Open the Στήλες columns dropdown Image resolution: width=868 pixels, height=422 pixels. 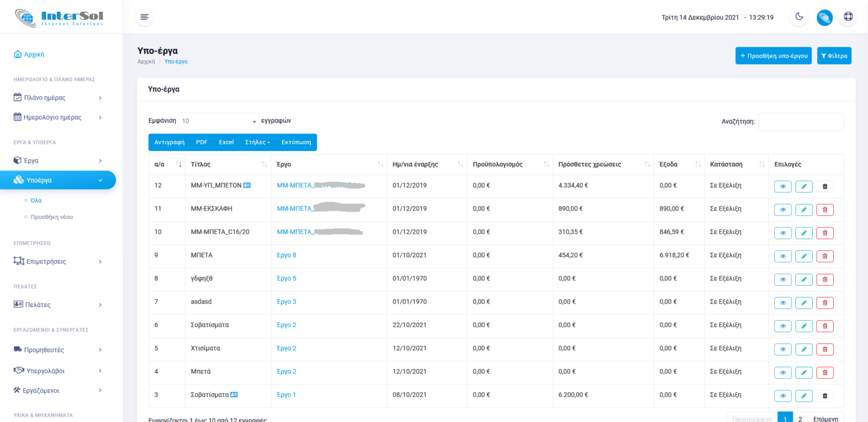[x=257, y=142]
